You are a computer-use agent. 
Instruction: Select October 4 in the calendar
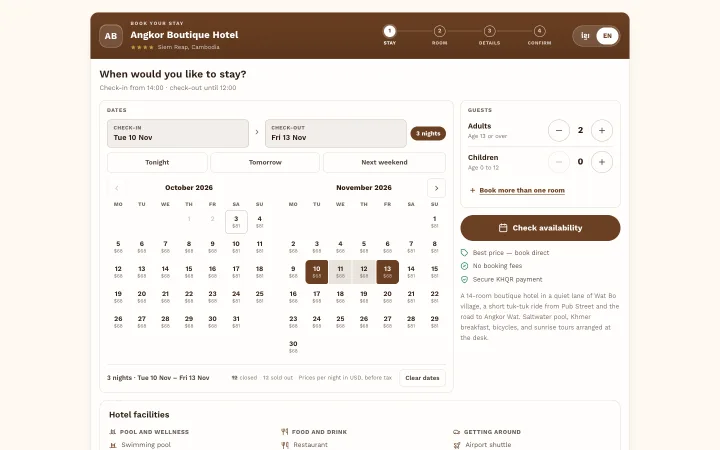[x=259, y=222]
